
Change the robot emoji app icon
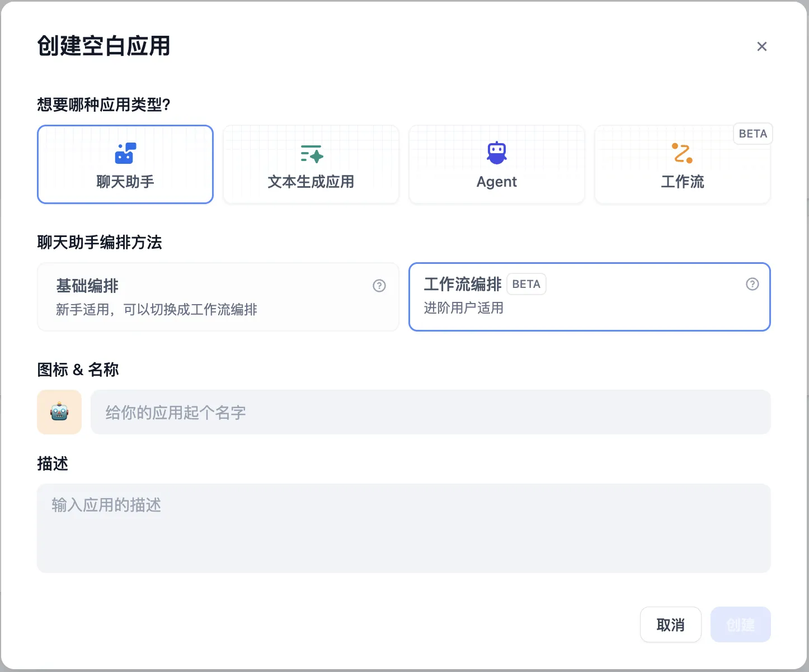(x=59, y=412)
